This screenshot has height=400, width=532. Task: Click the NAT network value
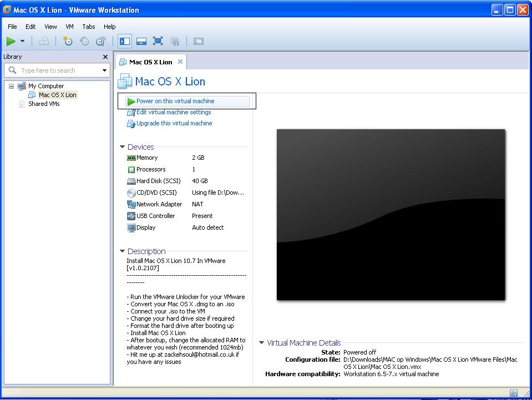(x=197, y=204)
